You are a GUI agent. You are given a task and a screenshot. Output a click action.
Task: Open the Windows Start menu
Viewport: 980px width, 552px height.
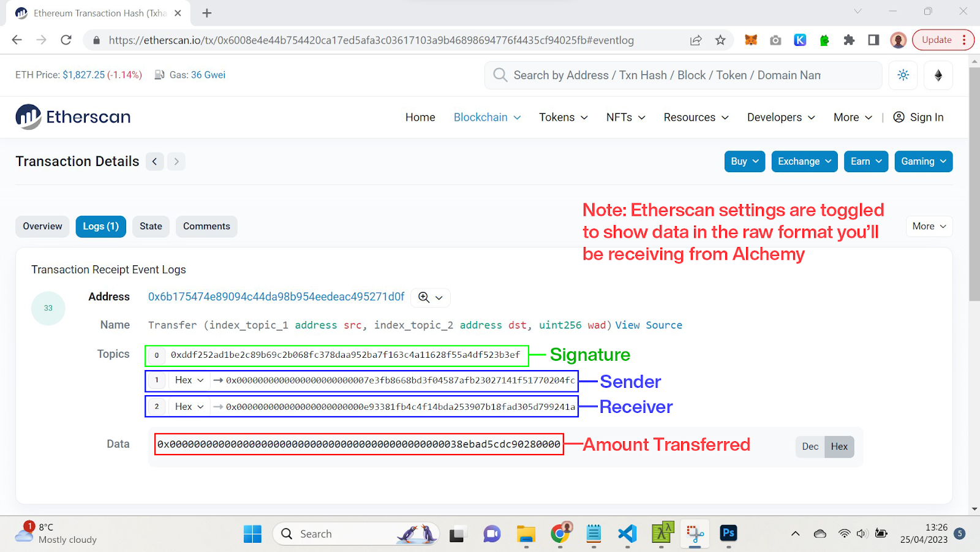[252, 534]
